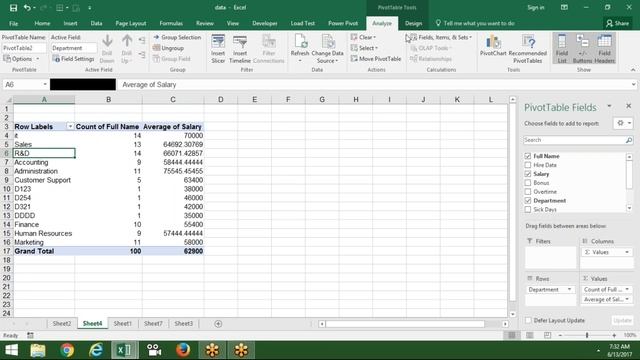Open Chrome from the taskbar
This screenshot has height=360, width=640.
point(67,350)
